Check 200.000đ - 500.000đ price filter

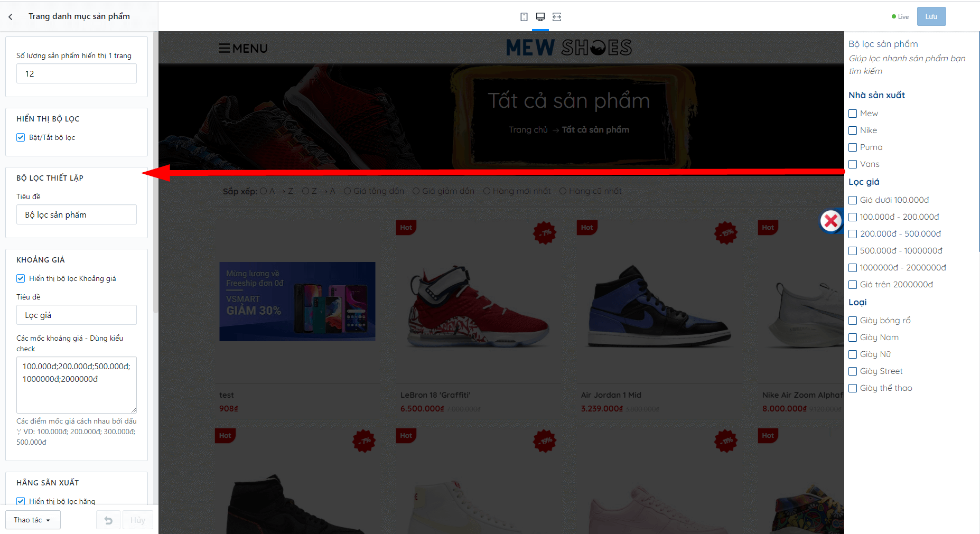(x=853, y=234)
